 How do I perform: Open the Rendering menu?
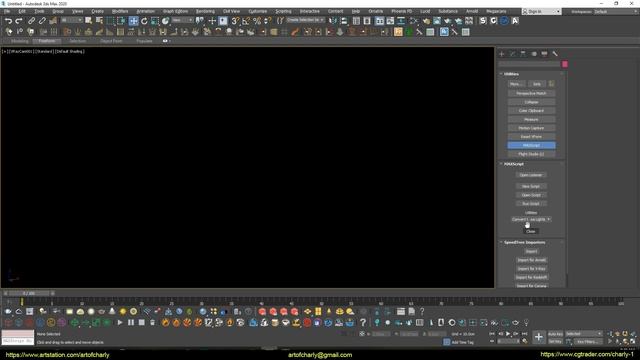(205, 11)
